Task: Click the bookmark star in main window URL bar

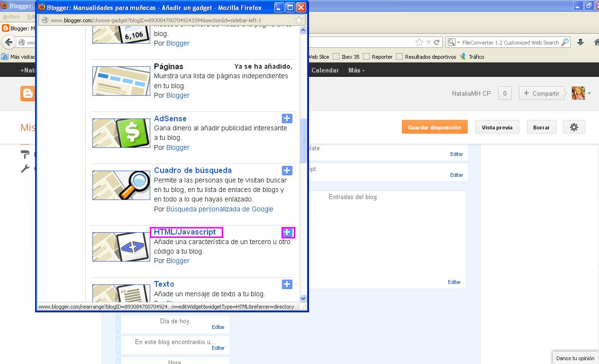Action: 419,42
